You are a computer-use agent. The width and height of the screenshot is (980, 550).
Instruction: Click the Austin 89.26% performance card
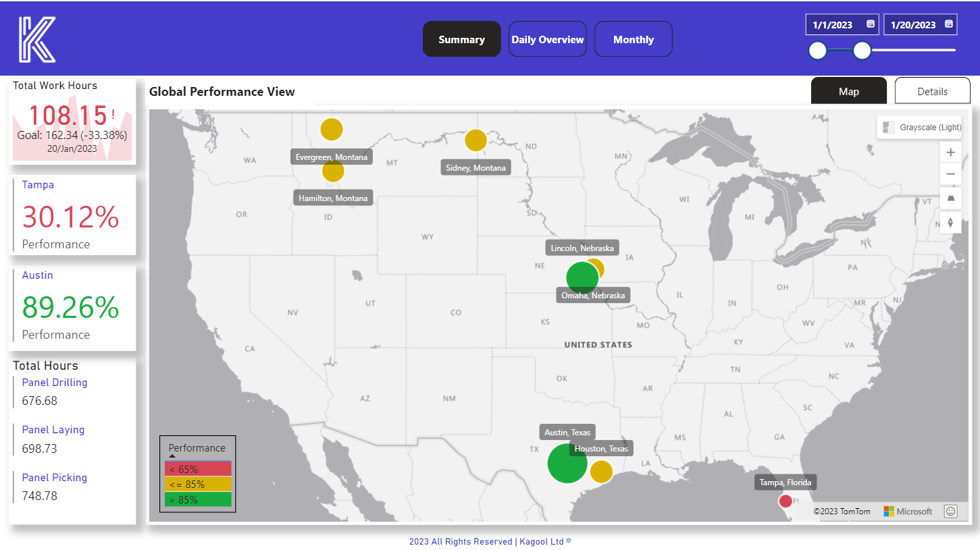click(x=72, y=308)
